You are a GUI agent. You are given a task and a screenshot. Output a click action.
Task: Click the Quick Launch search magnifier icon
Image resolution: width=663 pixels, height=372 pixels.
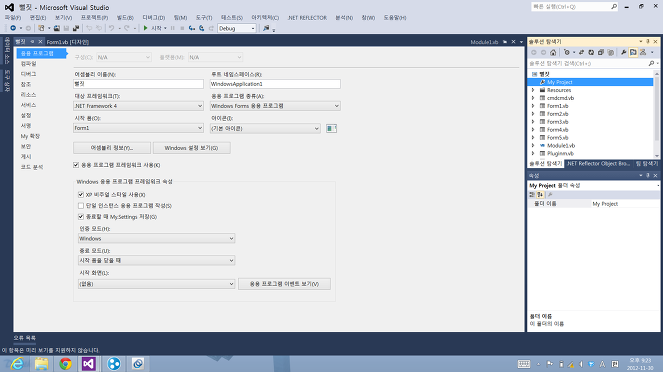(x=614, y=7)
